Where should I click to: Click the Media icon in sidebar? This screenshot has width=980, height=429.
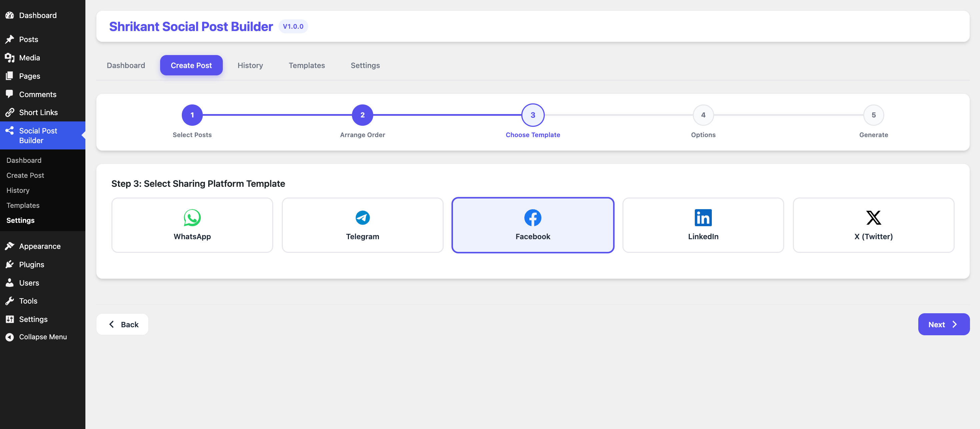click(x=10, y=57)
